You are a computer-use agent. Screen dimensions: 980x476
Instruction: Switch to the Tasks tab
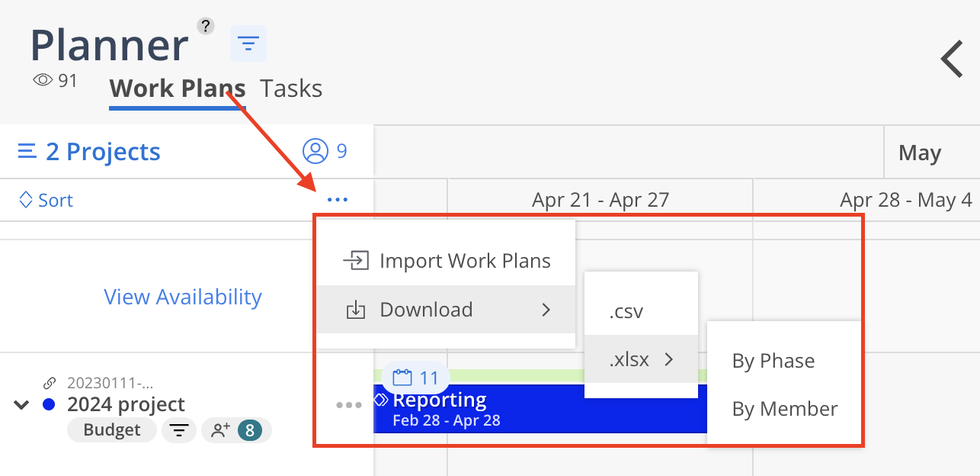[291, 88]
